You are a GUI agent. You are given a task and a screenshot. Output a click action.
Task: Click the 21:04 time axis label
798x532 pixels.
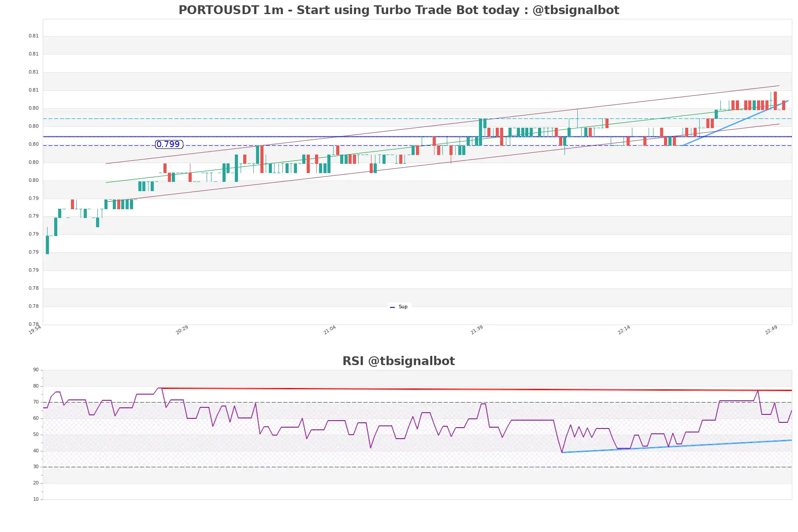(x=330, y=330)
